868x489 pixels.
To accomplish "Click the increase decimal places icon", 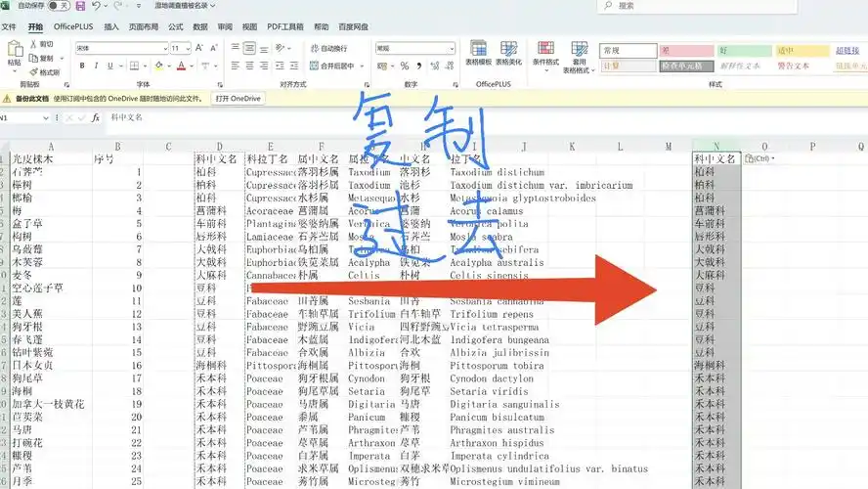I will click(435, 66).
